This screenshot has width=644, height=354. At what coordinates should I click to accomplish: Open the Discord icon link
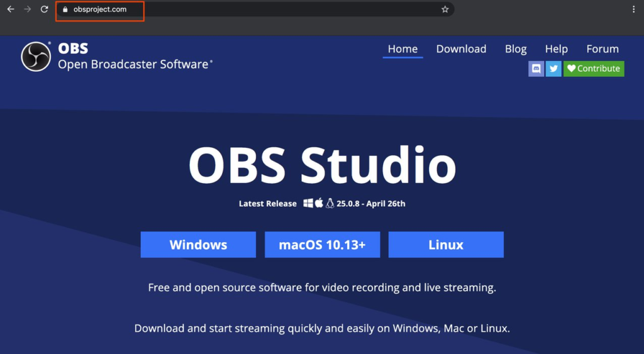tap(536, 69)
